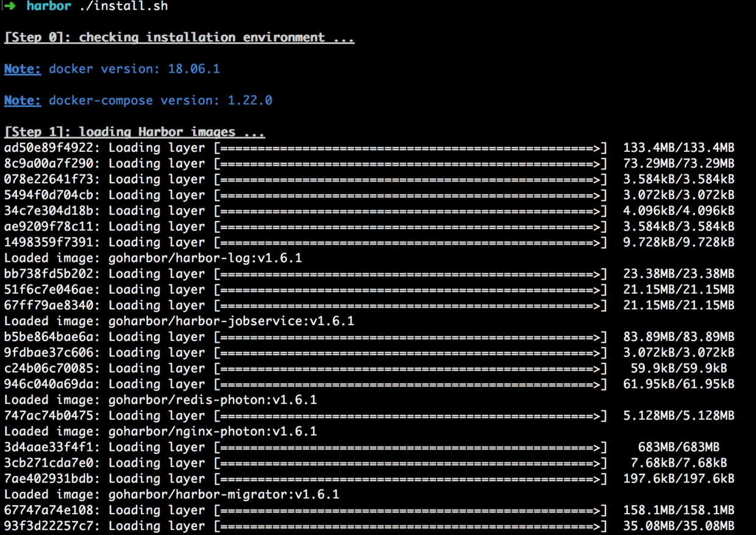756x535 pixels.
Task: Click the 83.89MB/83.89MB size value
Action: (x=679, y=337)
